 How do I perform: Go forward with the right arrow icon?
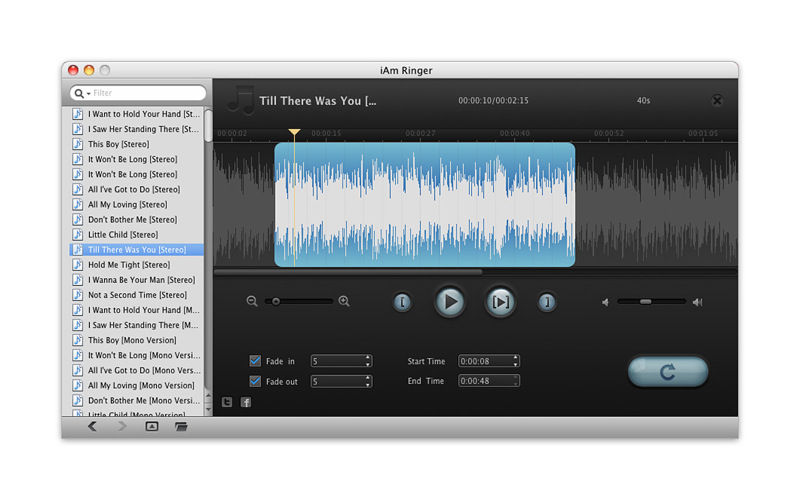click(x=122, y=426)
